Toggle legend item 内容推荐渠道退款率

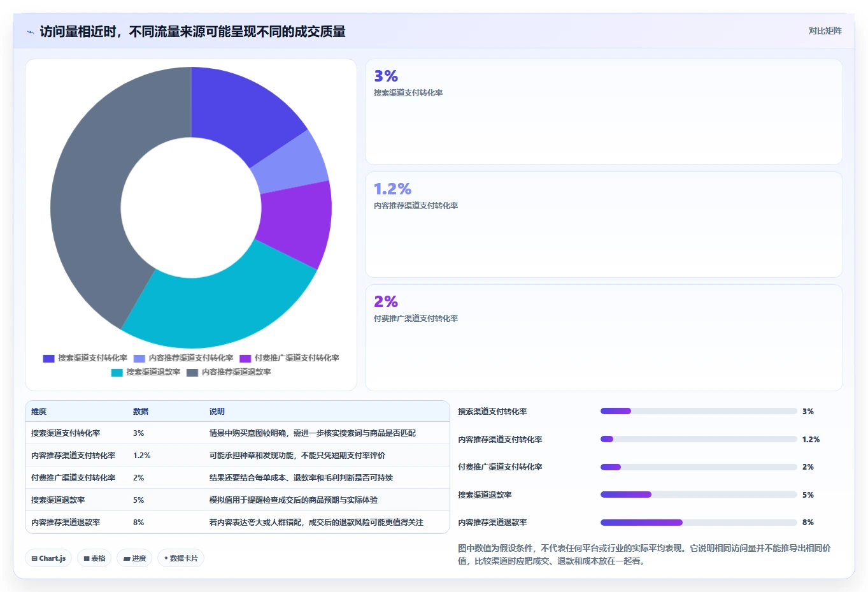pos(229,372)
